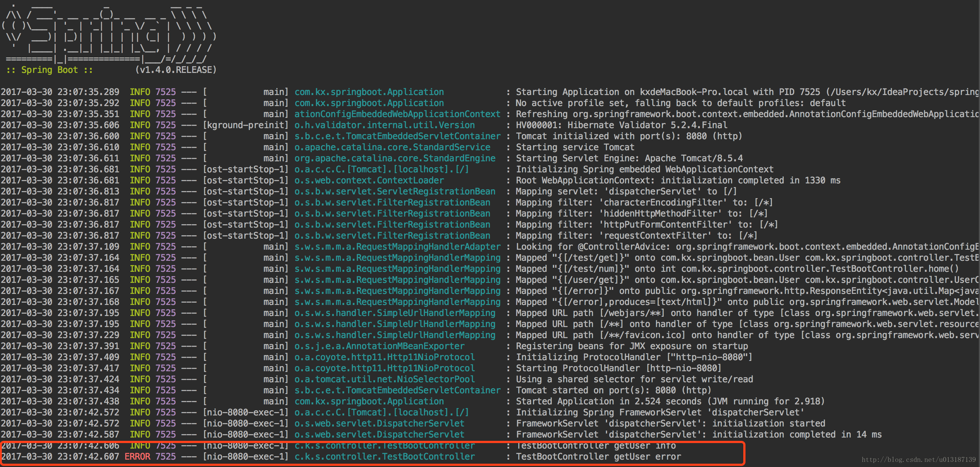This screenshot has width=980, height=467.
Task: Click 'TestBootController getUser error' log message
Action: point(599,456)
